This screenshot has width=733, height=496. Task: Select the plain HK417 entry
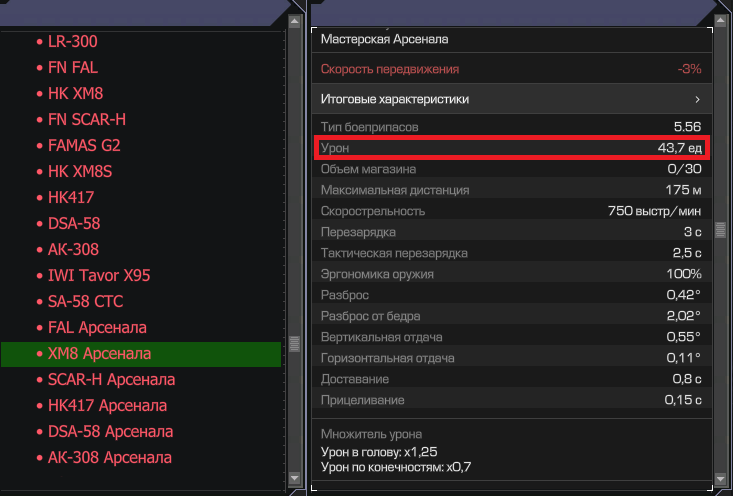(71, 197)
